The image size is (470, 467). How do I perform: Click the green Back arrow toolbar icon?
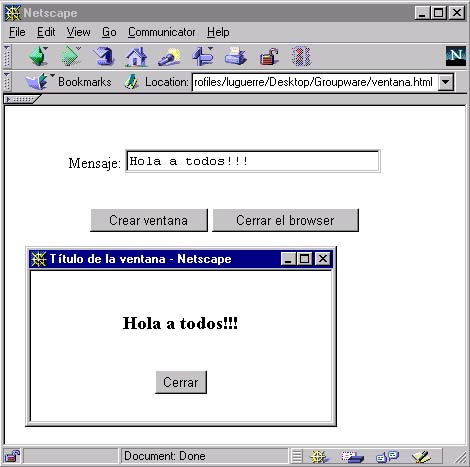pyautogui.click(x=38, y=56)
